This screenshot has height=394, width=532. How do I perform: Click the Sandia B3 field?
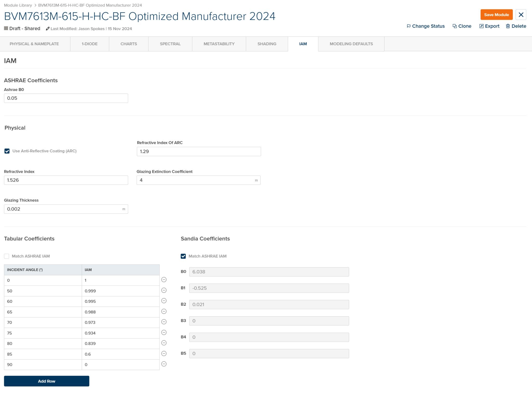point(269,321)
